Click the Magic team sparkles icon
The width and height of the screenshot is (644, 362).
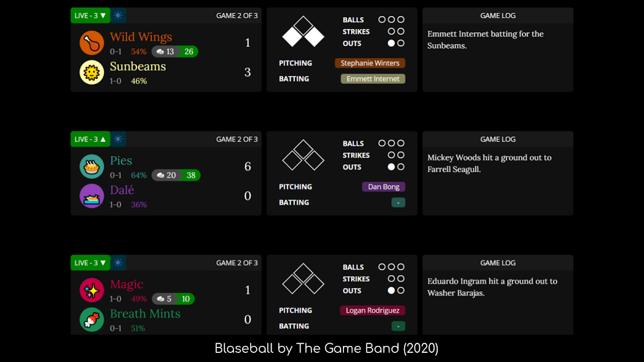tap(92, 290)
